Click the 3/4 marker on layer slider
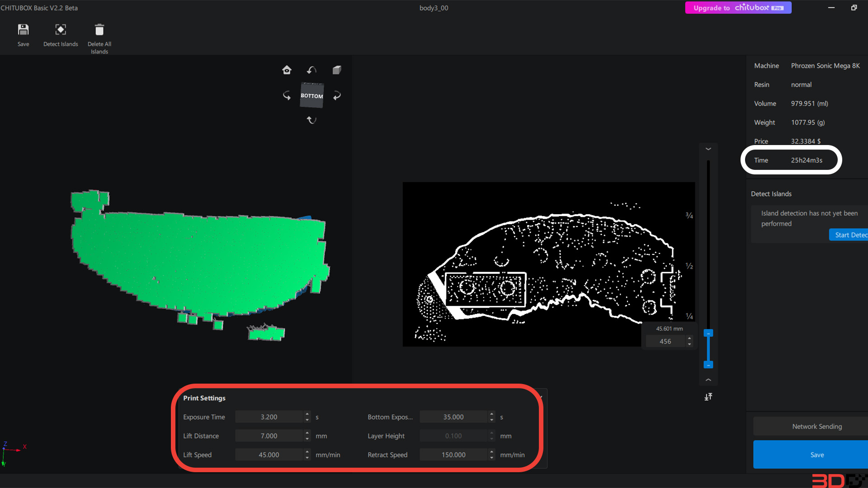 [689, 216]
